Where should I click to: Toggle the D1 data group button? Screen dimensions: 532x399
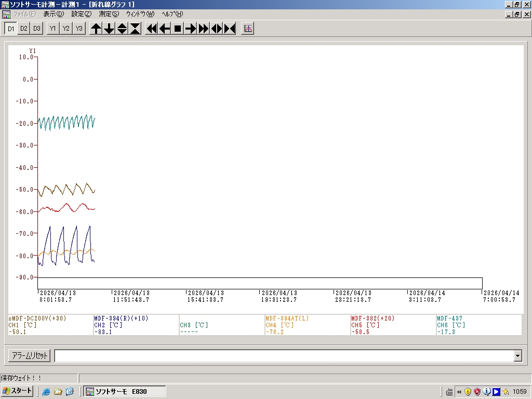pyautogui.click(x=11, y=29)
